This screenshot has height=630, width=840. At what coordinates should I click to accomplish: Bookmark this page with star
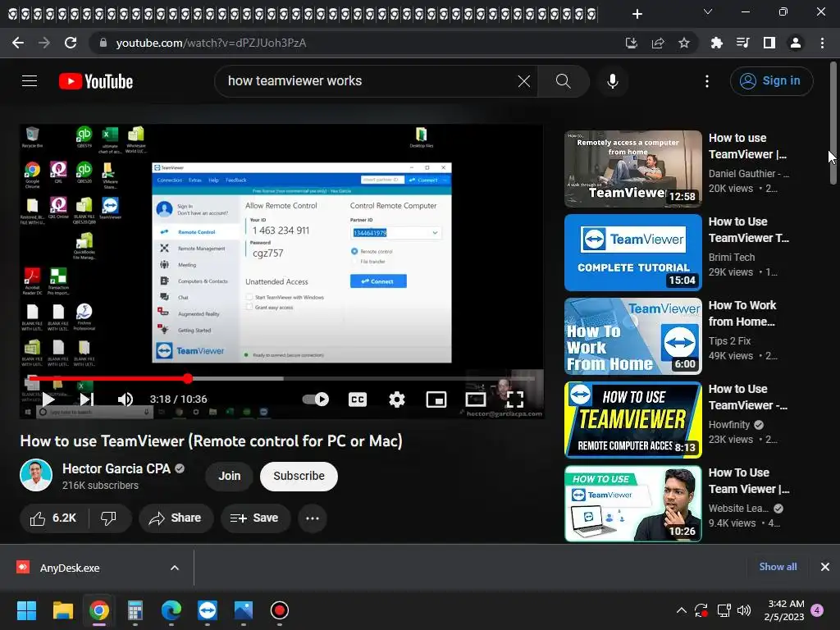[x=684, y=43]
